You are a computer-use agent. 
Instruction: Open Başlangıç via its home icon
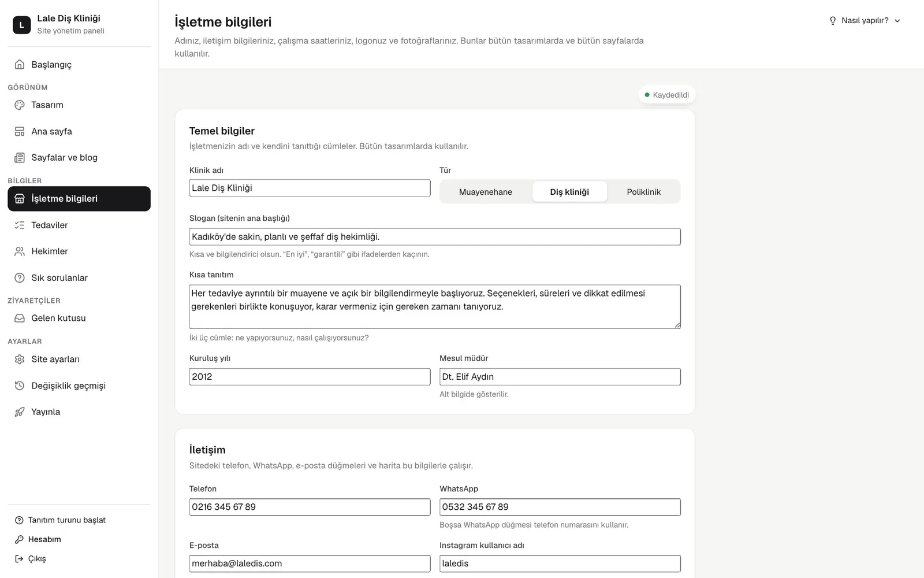[x=20, y=64]
